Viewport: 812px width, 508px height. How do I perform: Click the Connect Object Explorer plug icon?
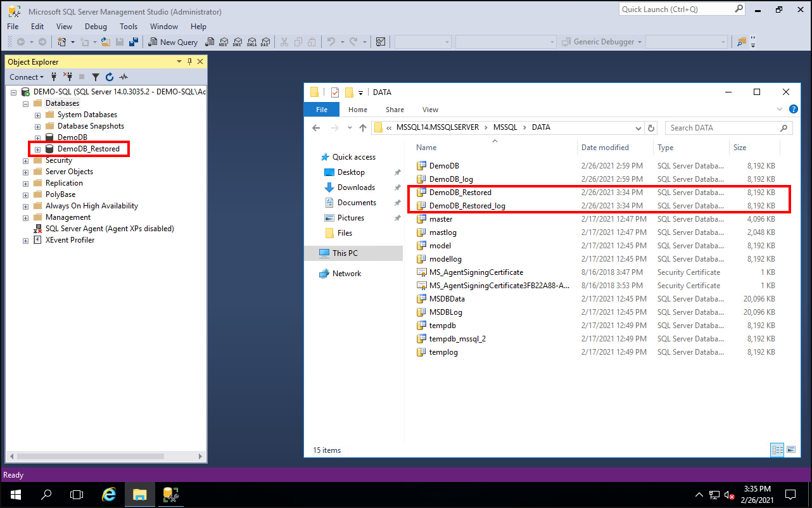54,77
